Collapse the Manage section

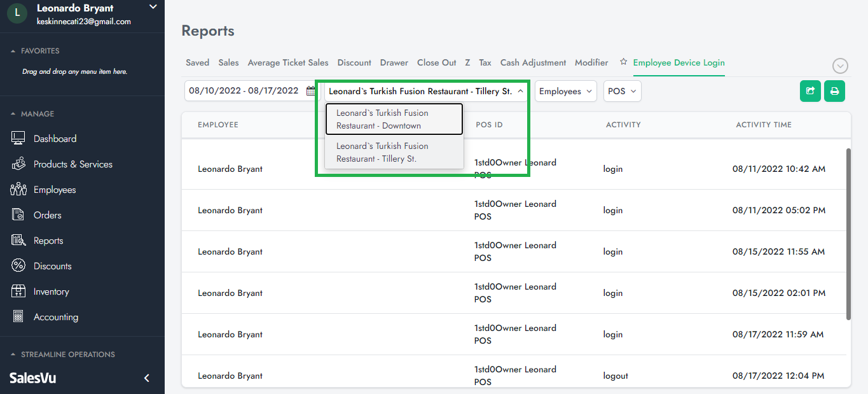[13, 114]
